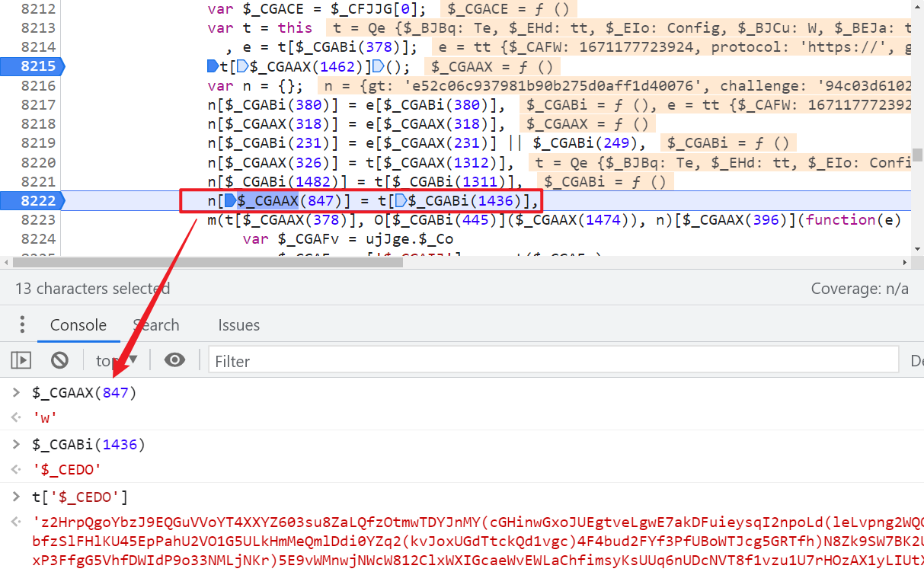924x572 pixels.
Task: Click the inline breakpoint marker before t[ on line 8215
Action: coord(213,66)
